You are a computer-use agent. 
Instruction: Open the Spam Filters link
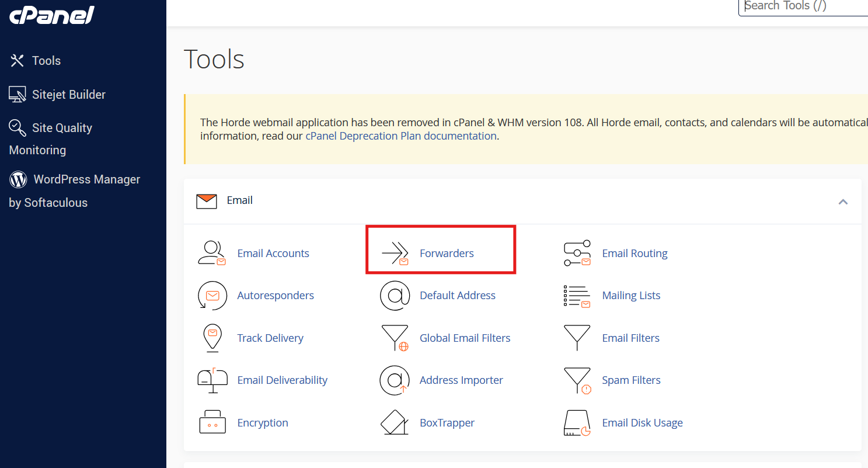(x=631, y=380)
